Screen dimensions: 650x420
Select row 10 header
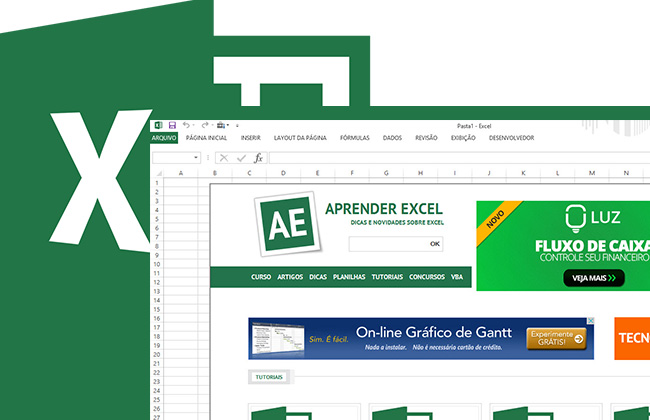[157, 264]
